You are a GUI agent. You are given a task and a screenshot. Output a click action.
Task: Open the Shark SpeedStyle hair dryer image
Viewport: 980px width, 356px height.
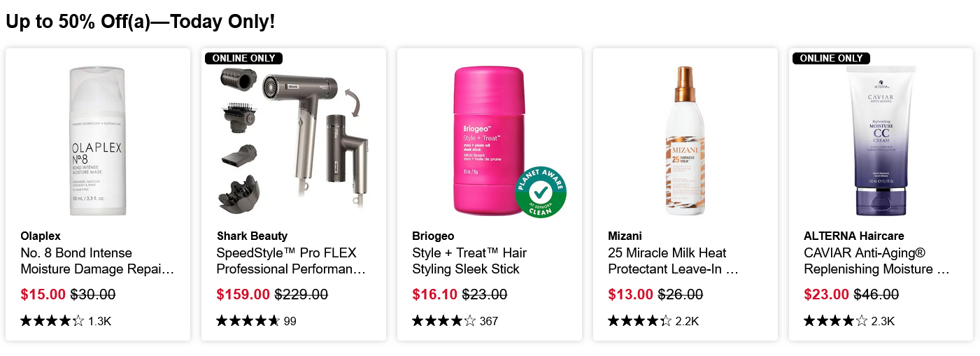point(293,140)
